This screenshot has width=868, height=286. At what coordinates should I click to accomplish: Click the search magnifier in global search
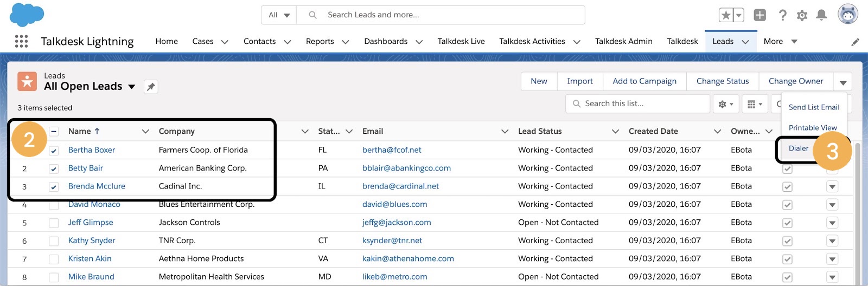point(313,15)
